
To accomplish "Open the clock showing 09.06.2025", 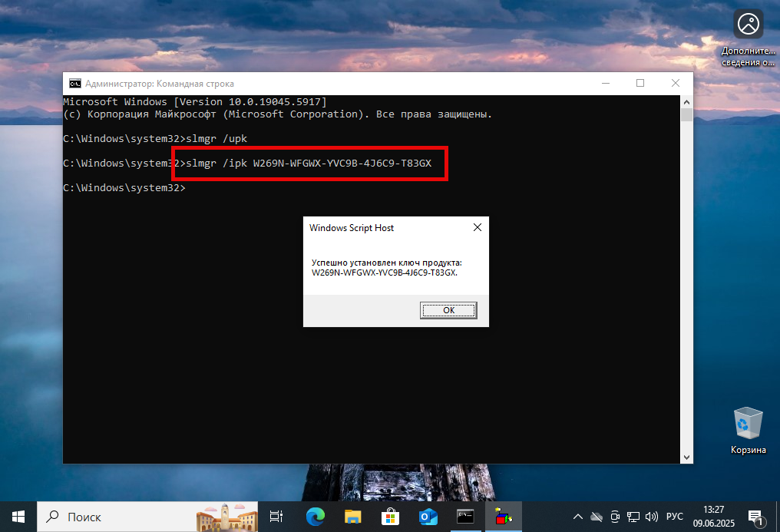I will [x=712, y=517].
